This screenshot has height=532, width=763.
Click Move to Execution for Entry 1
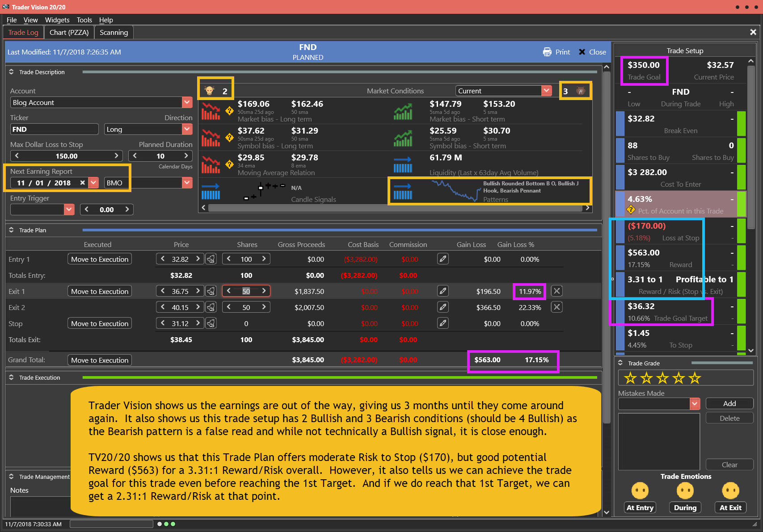click(100, 259)
